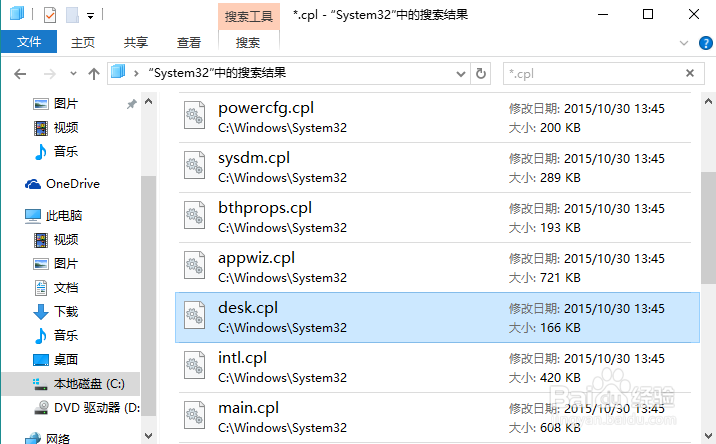Open 文档 under 此电脑

tap(56, 287)
